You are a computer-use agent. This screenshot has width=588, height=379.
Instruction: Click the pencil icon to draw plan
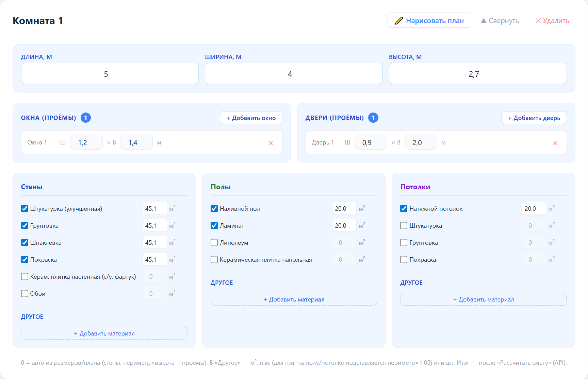coord(399,21)
